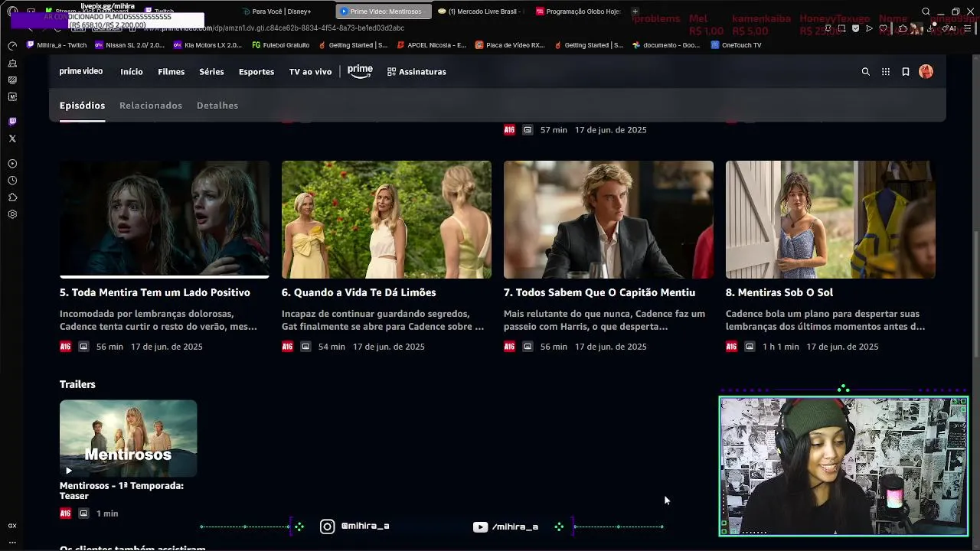Click episode 5 watch progress bar
Screen dimensions: 980x551
click(165, 276)
